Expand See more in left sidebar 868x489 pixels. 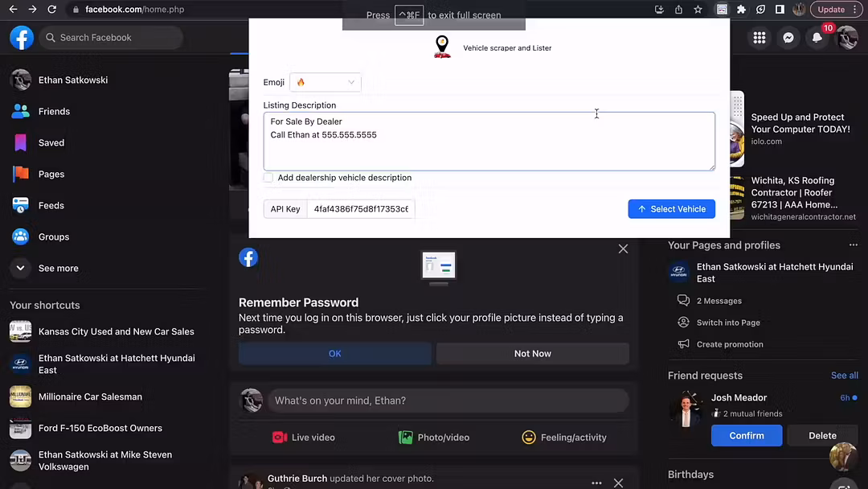tap(21, 269)
